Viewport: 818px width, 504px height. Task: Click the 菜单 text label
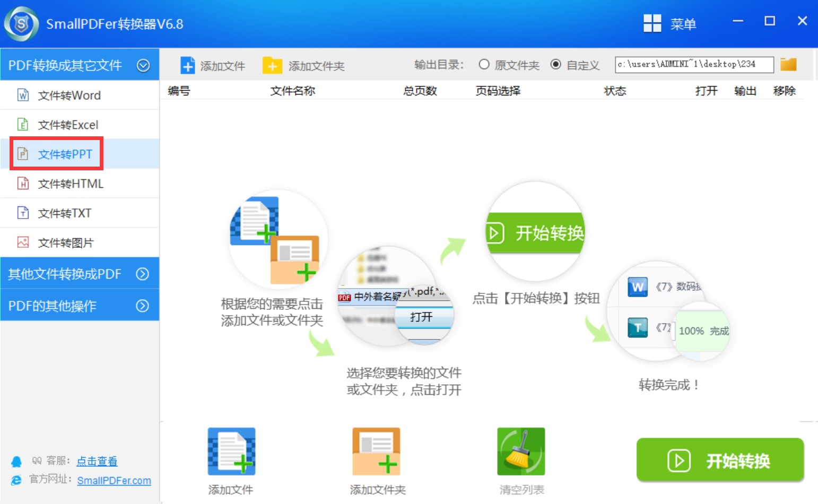683,24
